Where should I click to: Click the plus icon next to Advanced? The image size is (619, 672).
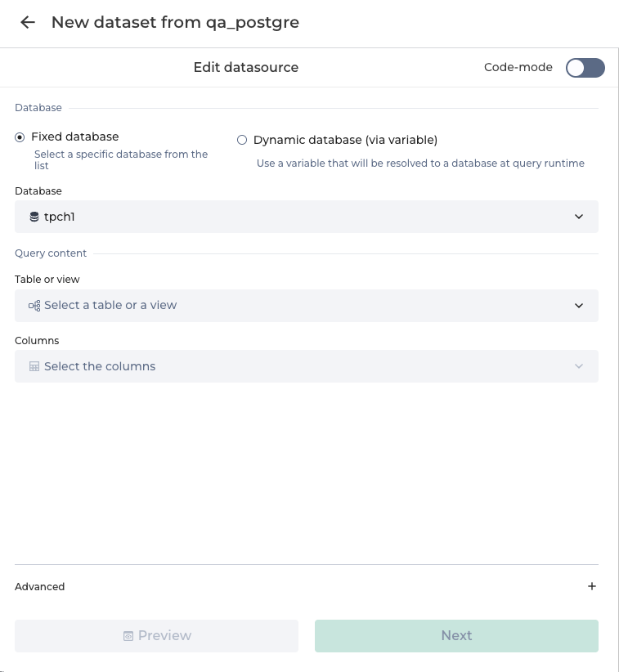tap(592, 586)
